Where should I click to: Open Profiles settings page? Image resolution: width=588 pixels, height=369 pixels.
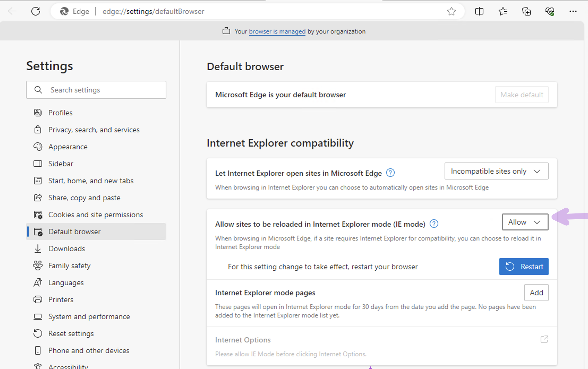96,113
